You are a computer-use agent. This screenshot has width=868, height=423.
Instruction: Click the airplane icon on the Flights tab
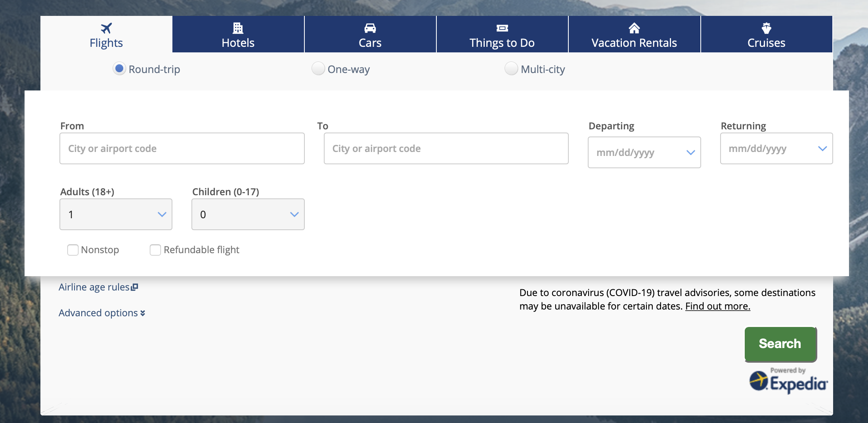(106, 28)
